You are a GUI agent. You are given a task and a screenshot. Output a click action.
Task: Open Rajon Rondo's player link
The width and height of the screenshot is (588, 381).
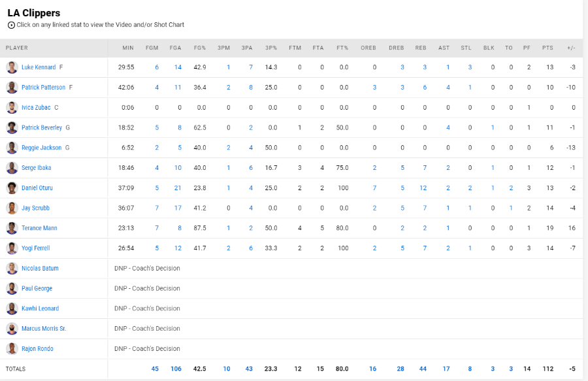[x=37, y=349]
